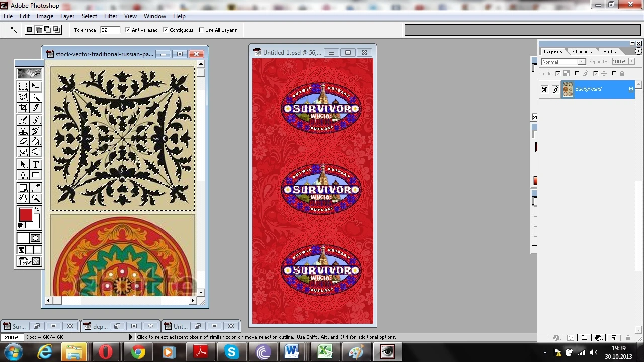Create a new layer set folder
The height and width of the screenshot is (362, 644).
click(x=585, y=338)
